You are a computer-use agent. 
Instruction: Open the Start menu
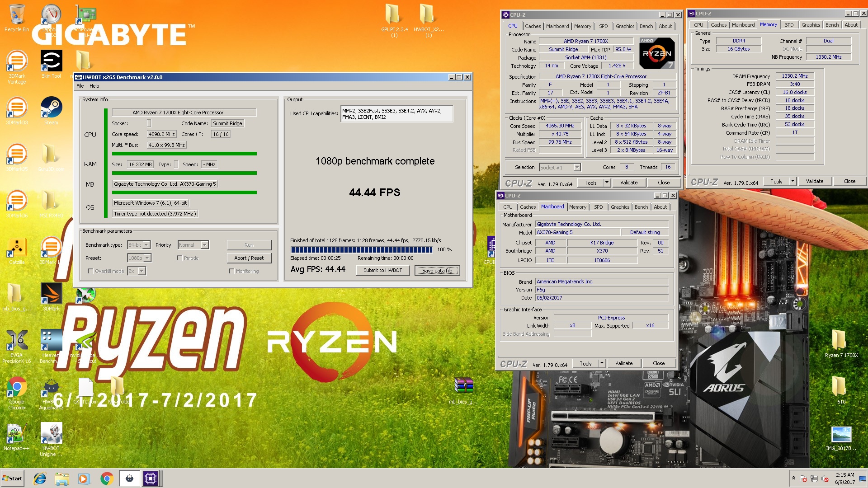13,479
